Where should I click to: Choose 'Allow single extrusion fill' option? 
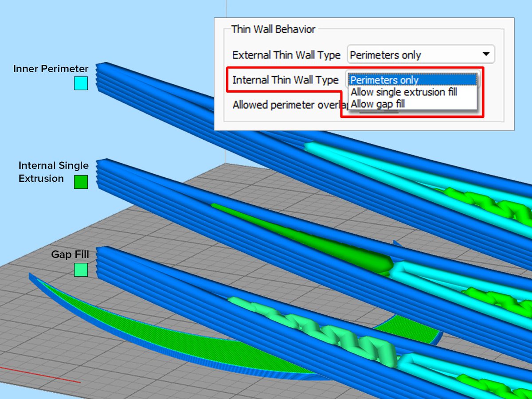pos(412,92)
